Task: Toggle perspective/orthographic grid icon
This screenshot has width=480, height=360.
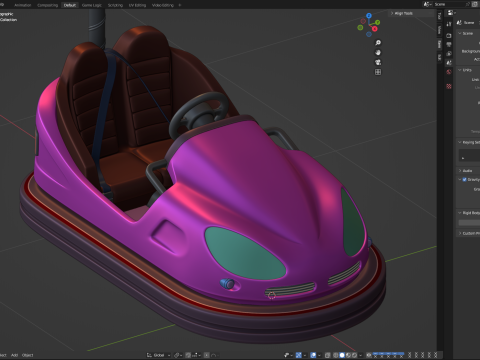Action: 378,72
